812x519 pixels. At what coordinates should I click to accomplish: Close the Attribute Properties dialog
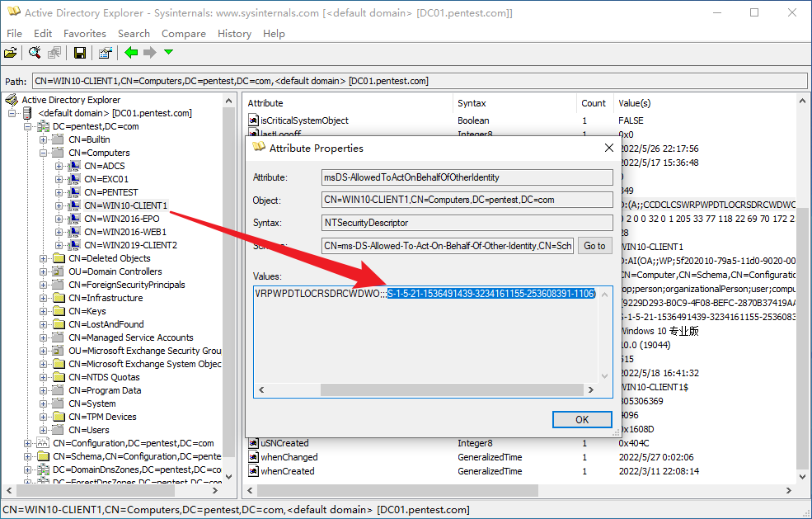(x=609, y=149)
